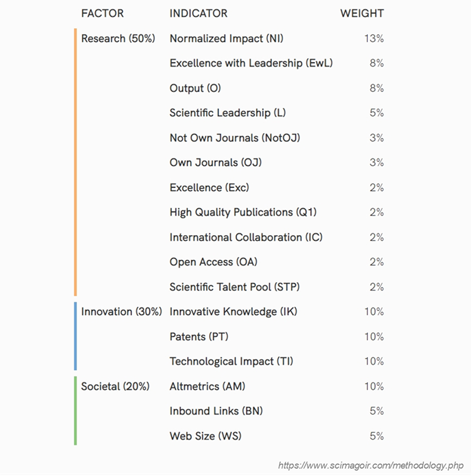Image resolution: width=471 pixels, height=476 pixels.
Task: Click the Altmetrics (AM) indicator
Action: point(207,386)
